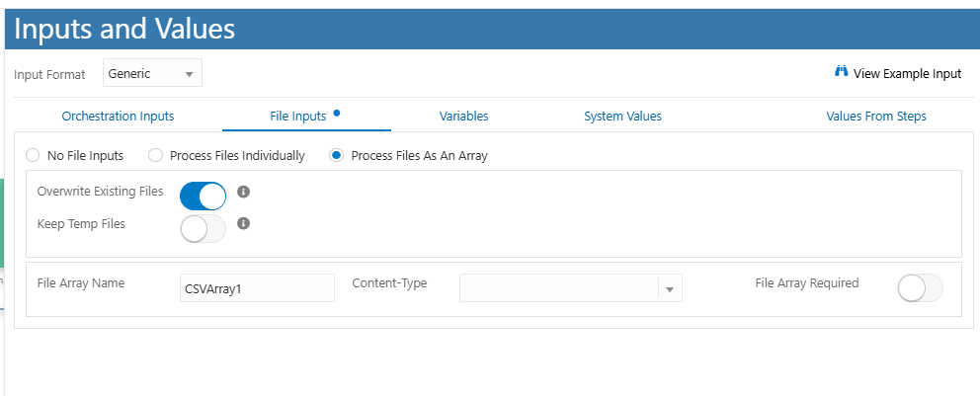Turn on the File Array Required switch
The width and height of the screenshot is (980, 396).
[x=920, y=288]
